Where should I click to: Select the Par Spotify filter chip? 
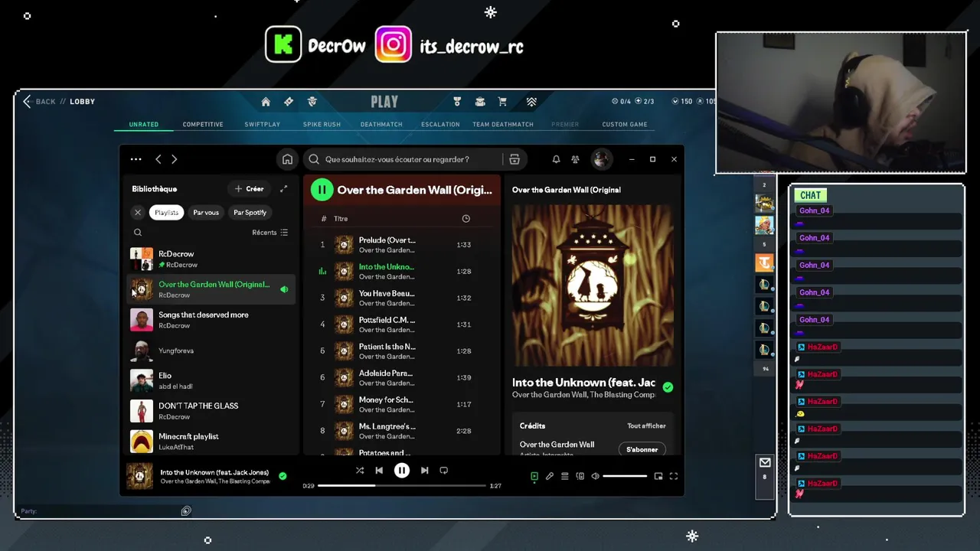point(250,213)
